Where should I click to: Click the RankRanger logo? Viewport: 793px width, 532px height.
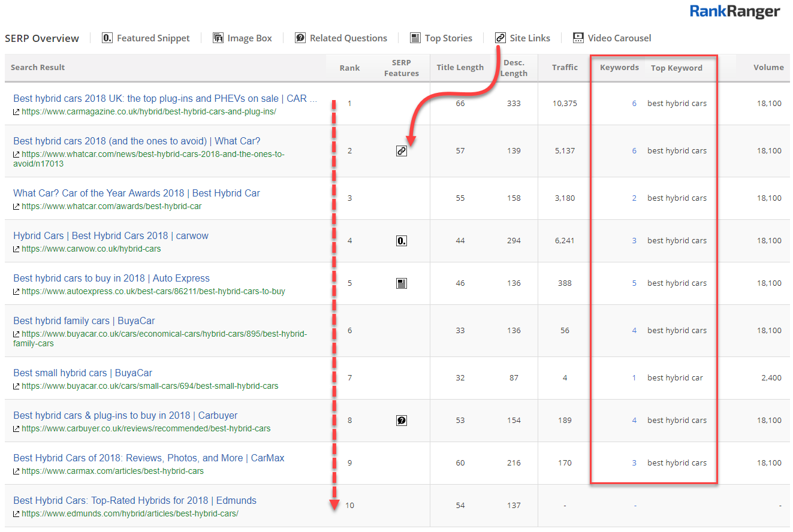click(x=734, y=11)
